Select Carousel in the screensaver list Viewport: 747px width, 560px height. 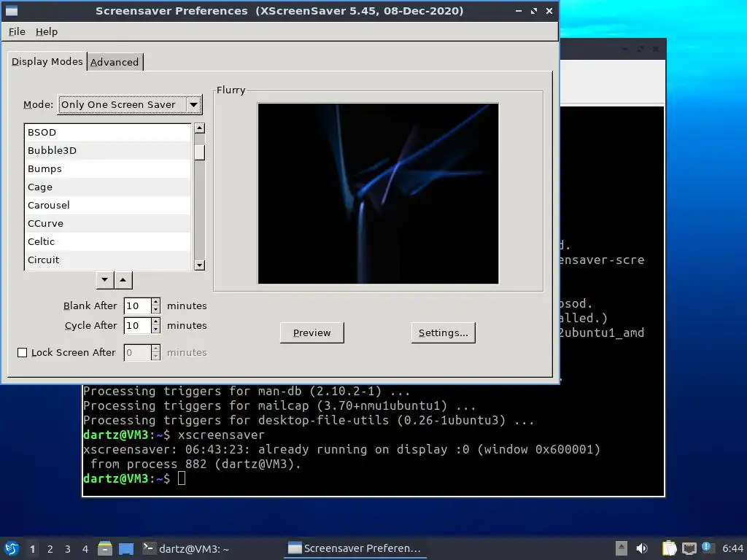point(108,205)
